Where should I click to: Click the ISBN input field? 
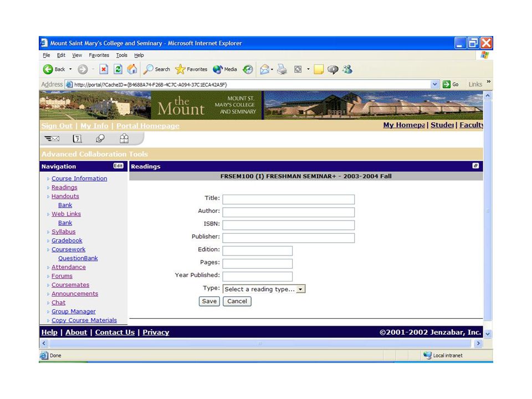288,225
